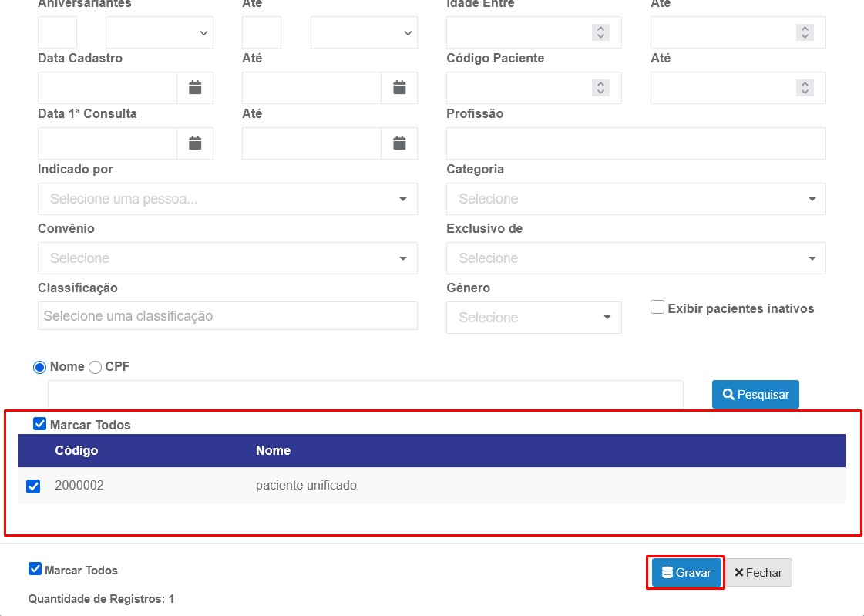Click the Classificação selection field
The width and height of the screenshot is (864, 616).
click(227, 316)
